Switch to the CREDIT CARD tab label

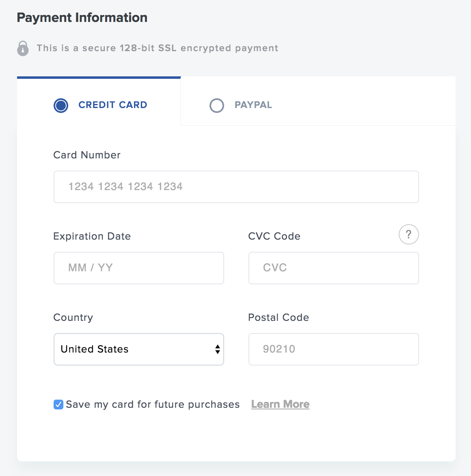[x=112, y=105]
